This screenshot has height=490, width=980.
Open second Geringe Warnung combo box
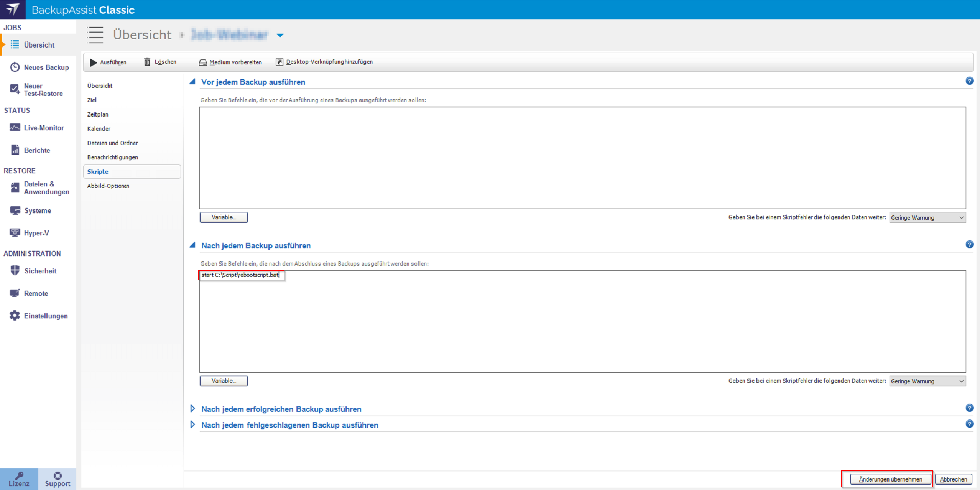(x=927, y=381)
